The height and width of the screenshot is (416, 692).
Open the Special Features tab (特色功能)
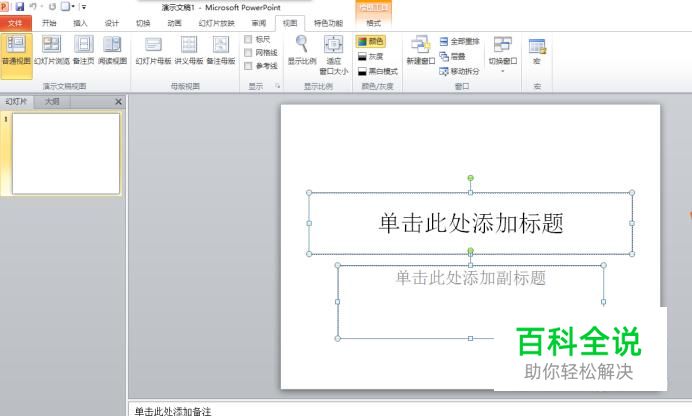click(328, 23)
